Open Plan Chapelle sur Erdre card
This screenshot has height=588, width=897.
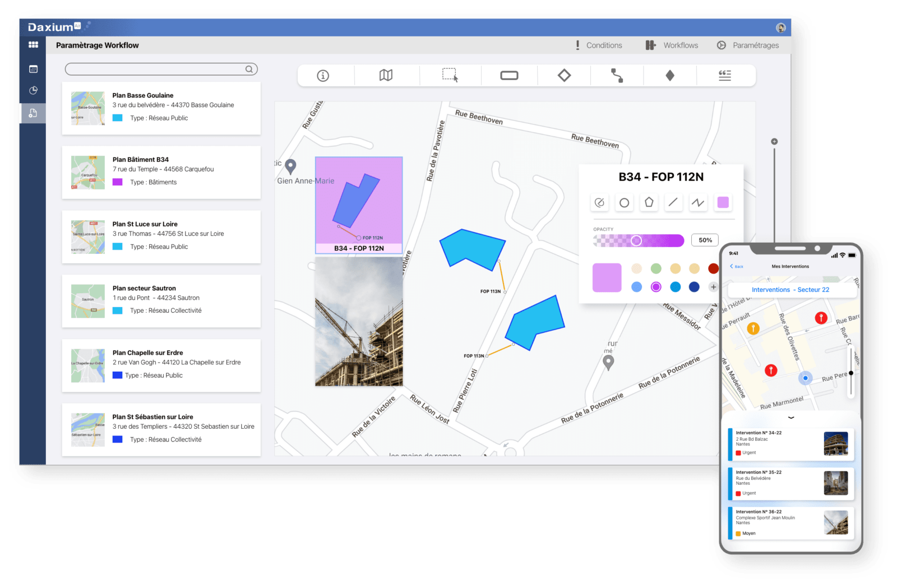pyautogui.click(x=161, y=365)
